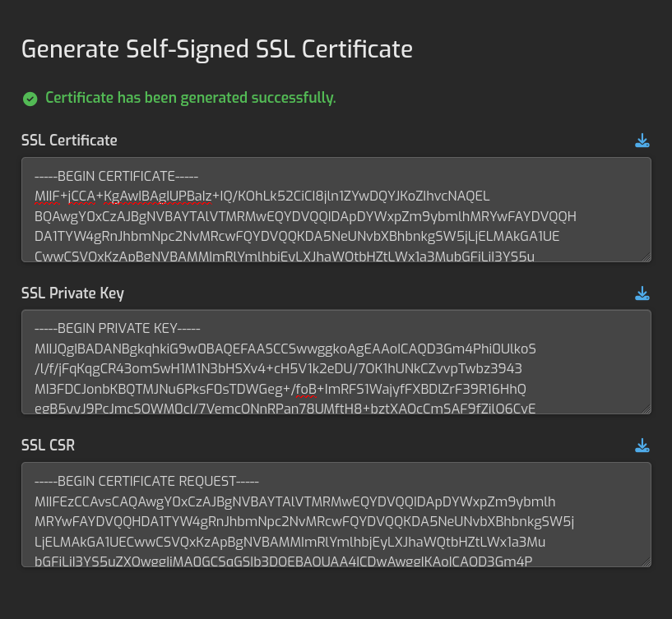Click the certificate generated successfully message

(190, 98)
